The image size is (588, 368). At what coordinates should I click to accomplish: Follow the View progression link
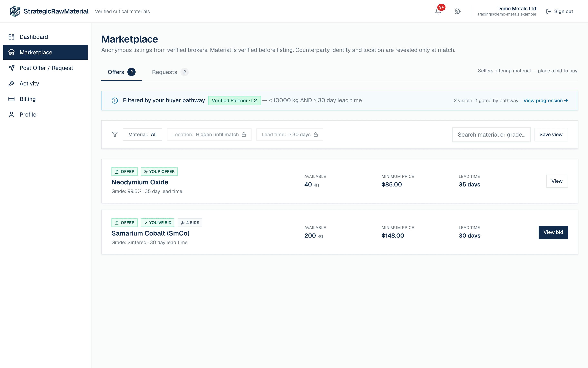click(546, 101)
